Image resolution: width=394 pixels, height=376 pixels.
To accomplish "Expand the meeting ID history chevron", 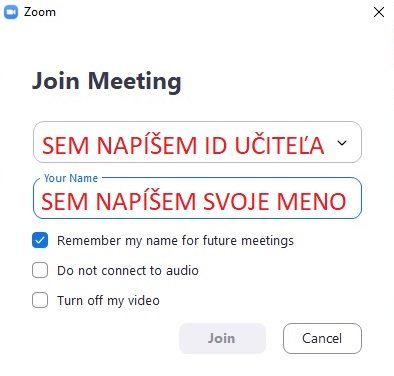I will coord(342,143).
